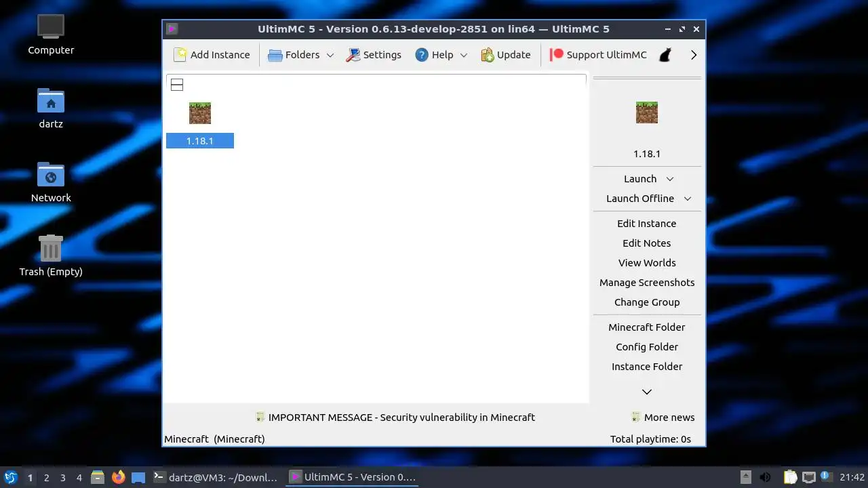Open the Folders toolbar button

tap(294, 55)
